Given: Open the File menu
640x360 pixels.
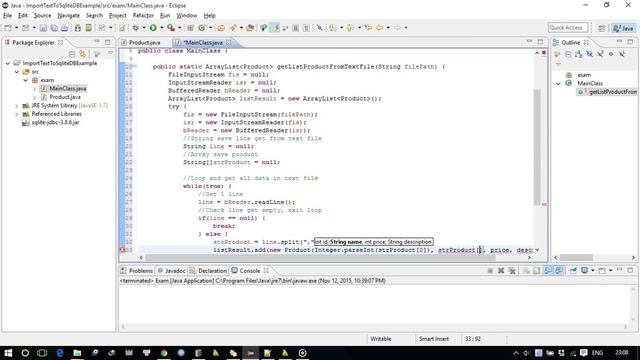Looking at the screenshot, I should click(x=7, y=16).
